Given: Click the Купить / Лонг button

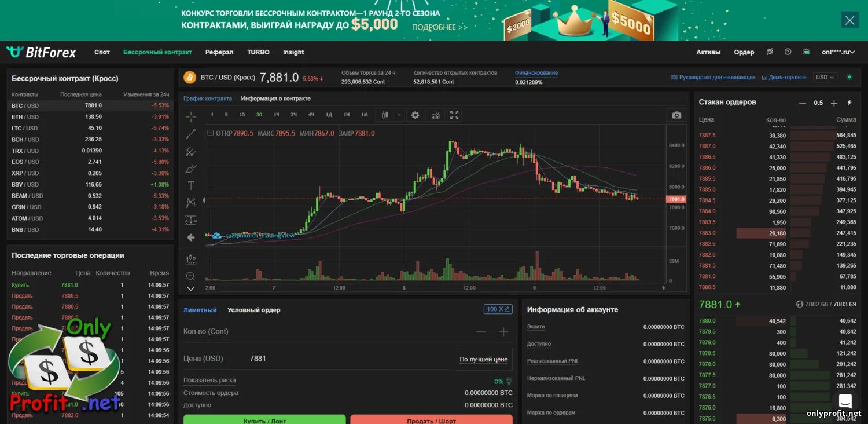Looking at the screenshot, I should pyautogui.click(x=264, y=419).
